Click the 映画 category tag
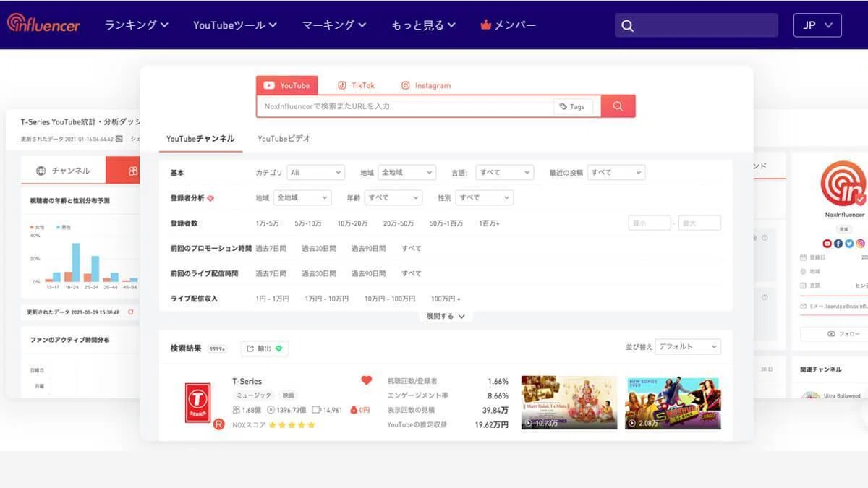This screenshot has width=868, height=488. click(288, 395)
